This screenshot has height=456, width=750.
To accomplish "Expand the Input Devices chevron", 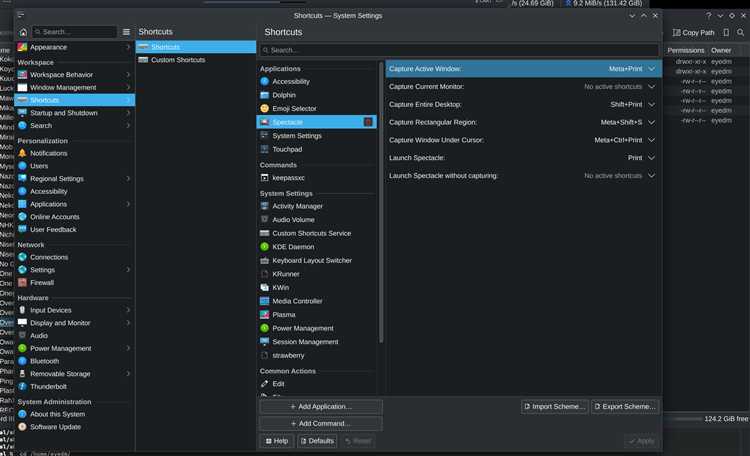I will (x=128, y=310).
